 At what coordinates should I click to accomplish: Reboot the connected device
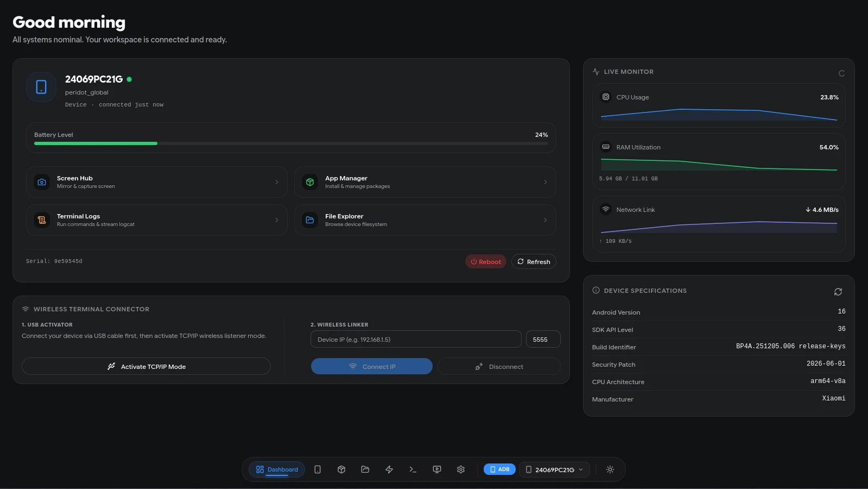tap(486, 261)
